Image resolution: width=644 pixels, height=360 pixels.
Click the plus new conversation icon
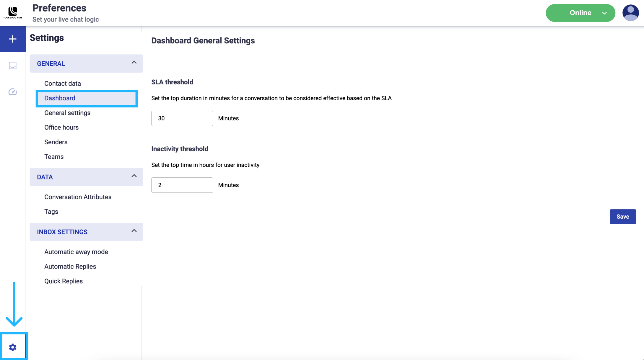tap(13, 39)
